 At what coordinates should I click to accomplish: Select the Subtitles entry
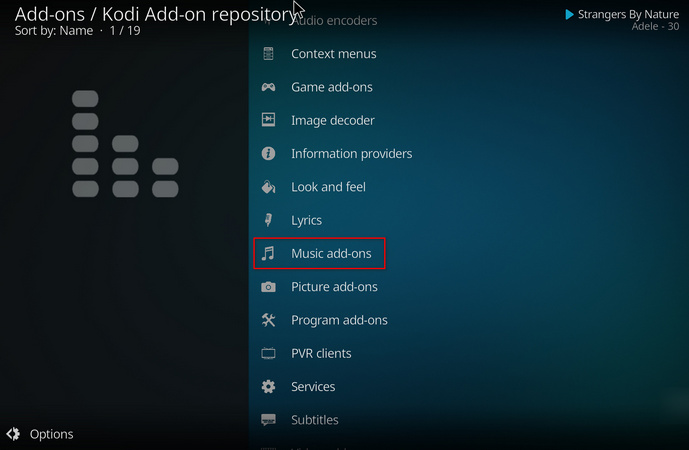click(315, 420)
